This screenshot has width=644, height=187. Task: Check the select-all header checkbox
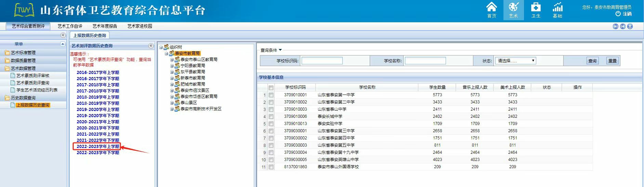(x=271, y=88)
